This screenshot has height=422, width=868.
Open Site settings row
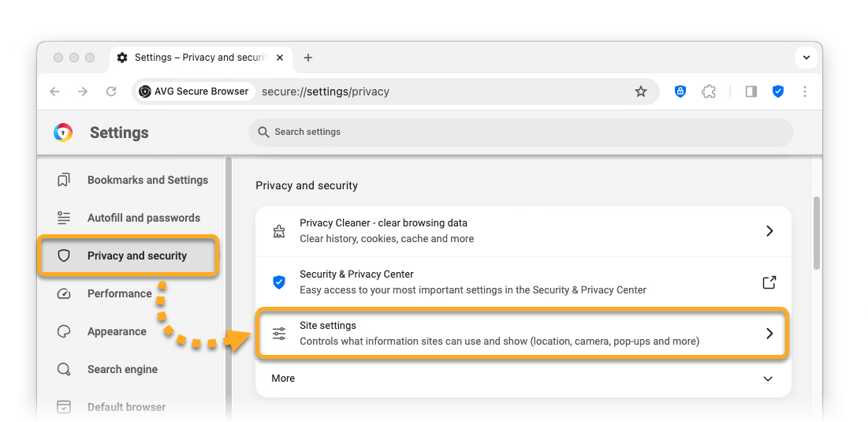522,334
